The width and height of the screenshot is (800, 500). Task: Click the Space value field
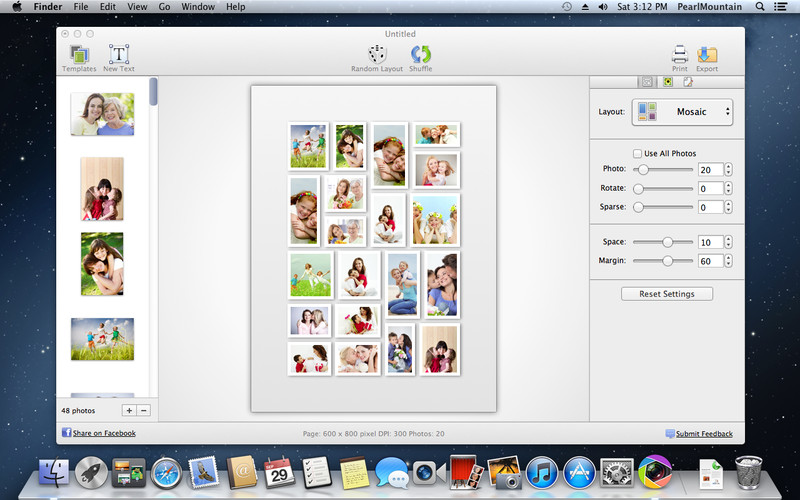[711, 242]
